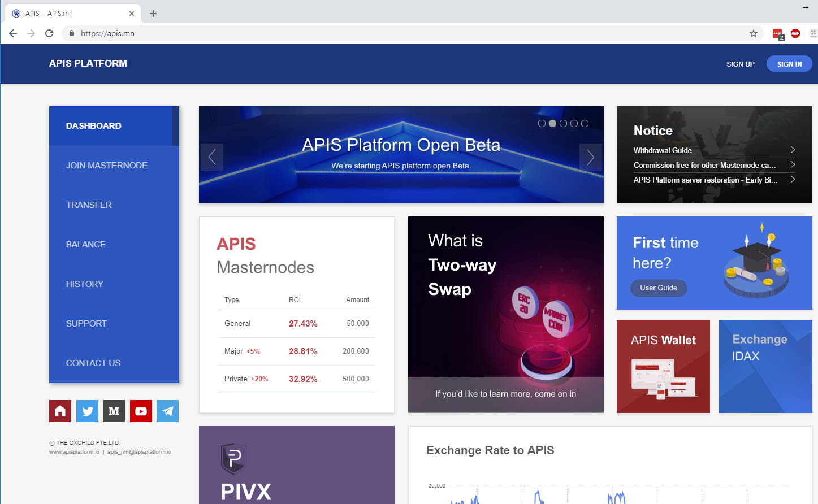
Task: Open the Twitter social link
Action: click(x=87, y=411)
